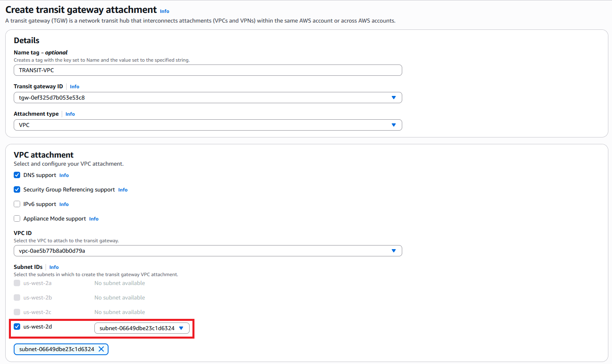
Task: Remove the subnet-06649dbe23c1d6324 tag with X
Action: click(101, 349)
